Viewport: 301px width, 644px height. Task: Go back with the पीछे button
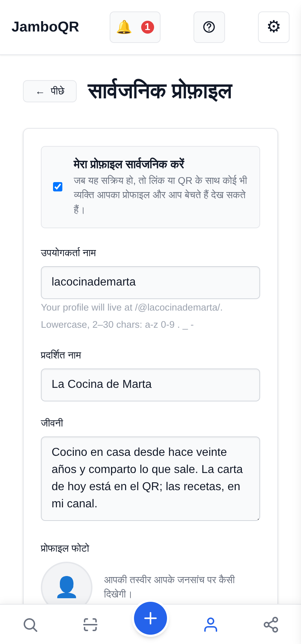(50, 91)
